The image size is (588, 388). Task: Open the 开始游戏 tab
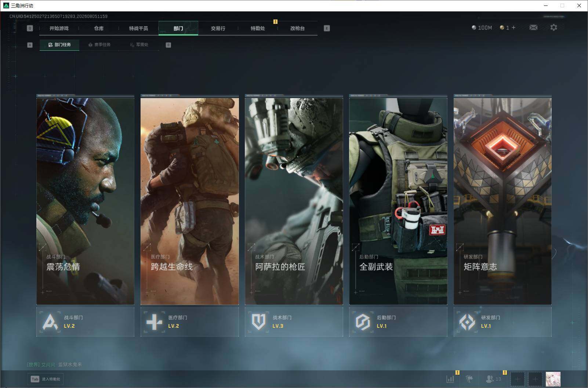click(59, 28)
